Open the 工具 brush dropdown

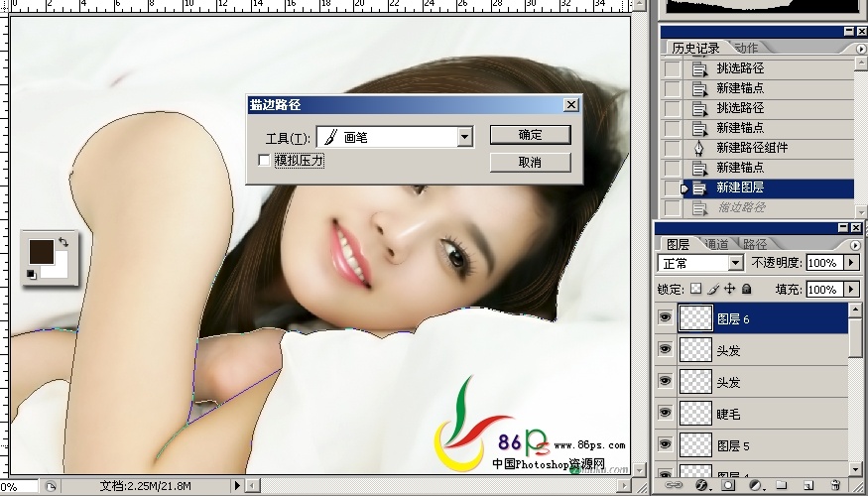pyautogui.click(x=465, y=137)
